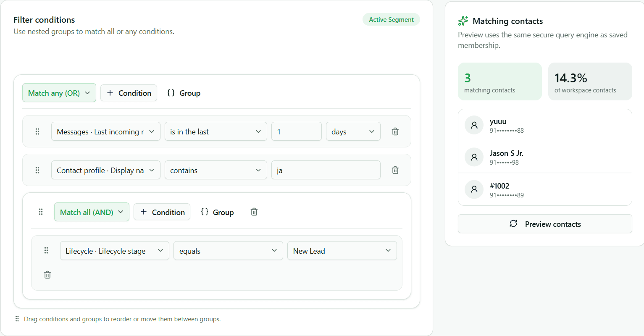The width and height of the screenshot is (644, 336).
Task: Click the 3 matching contacts stat card
Action: pyautogui.click(x=500, y=81)
